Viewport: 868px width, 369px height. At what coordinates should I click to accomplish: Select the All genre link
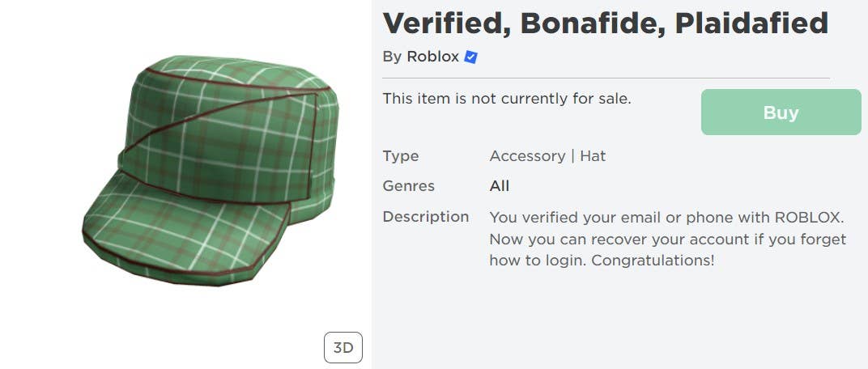pos(500,186)
